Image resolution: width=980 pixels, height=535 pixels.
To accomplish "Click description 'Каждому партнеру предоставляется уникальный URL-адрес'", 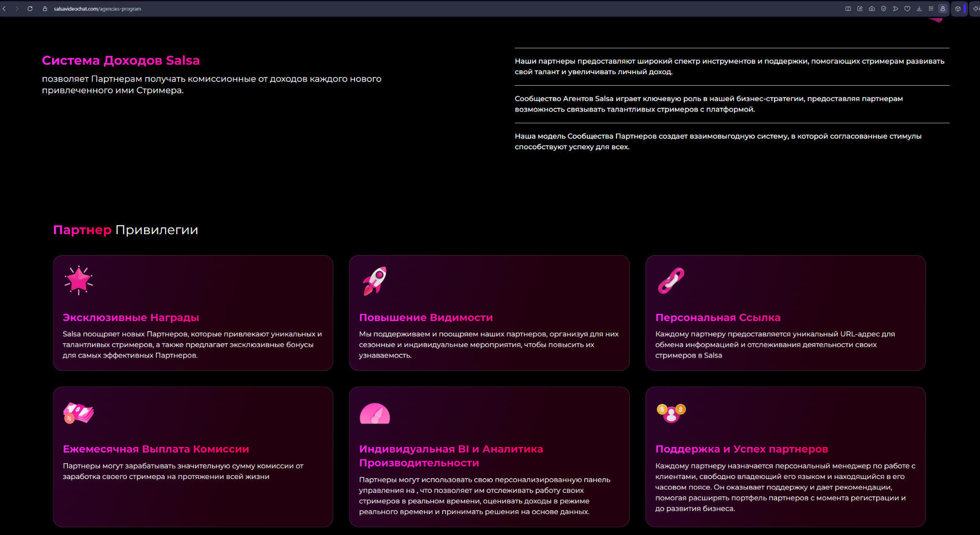I will click(x=775, y=345).
